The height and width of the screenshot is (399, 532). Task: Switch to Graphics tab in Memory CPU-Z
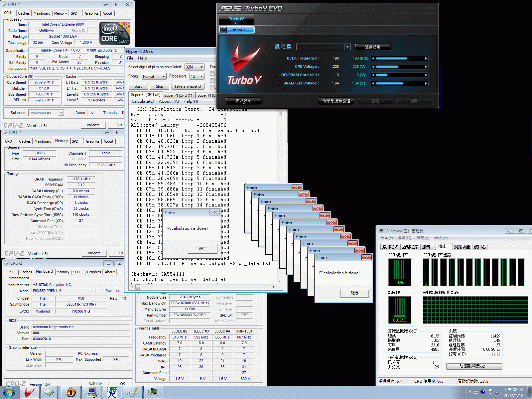click(x=93, y=141)
